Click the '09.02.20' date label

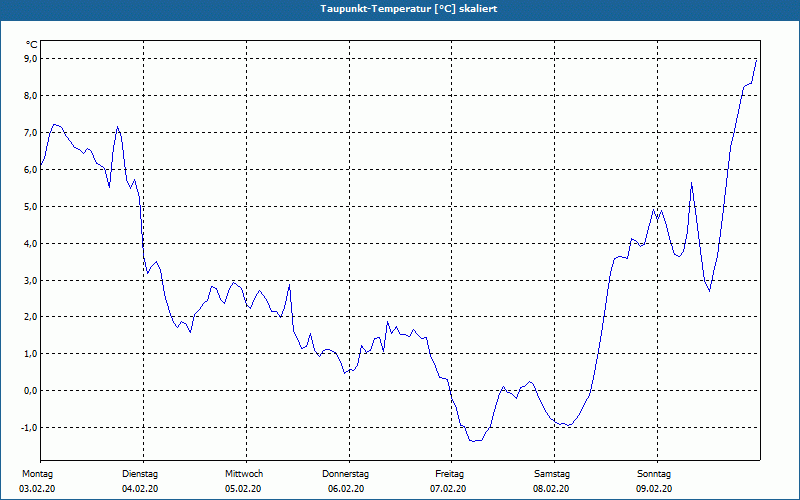click(x=654, y=489)
